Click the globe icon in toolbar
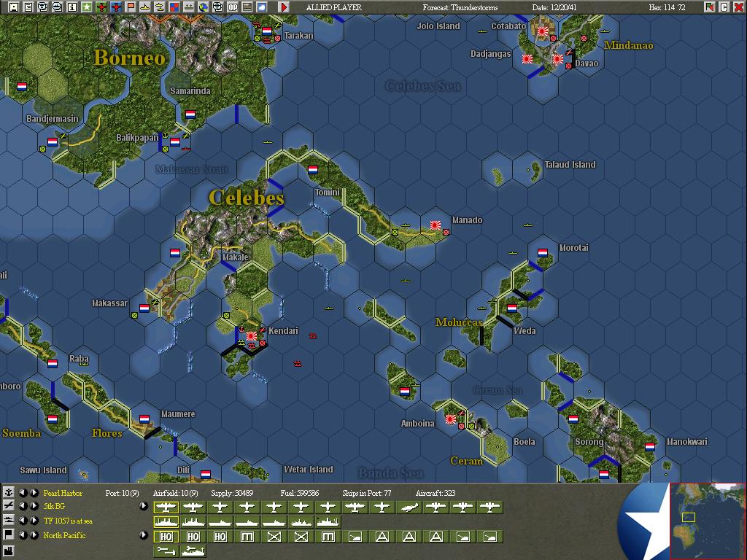The image size is (747, 560). coord(204,7)
